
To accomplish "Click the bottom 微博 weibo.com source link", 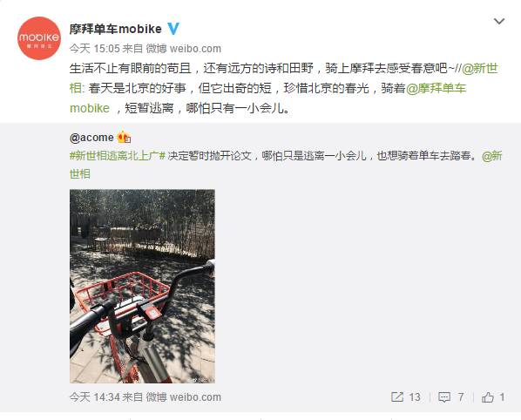I will pos(184,397).
